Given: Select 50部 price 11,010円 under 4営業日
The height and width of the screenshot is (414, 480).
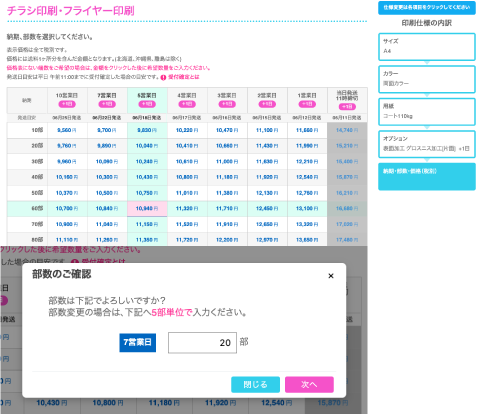Looking at the screenshot, I should point(187,193).
